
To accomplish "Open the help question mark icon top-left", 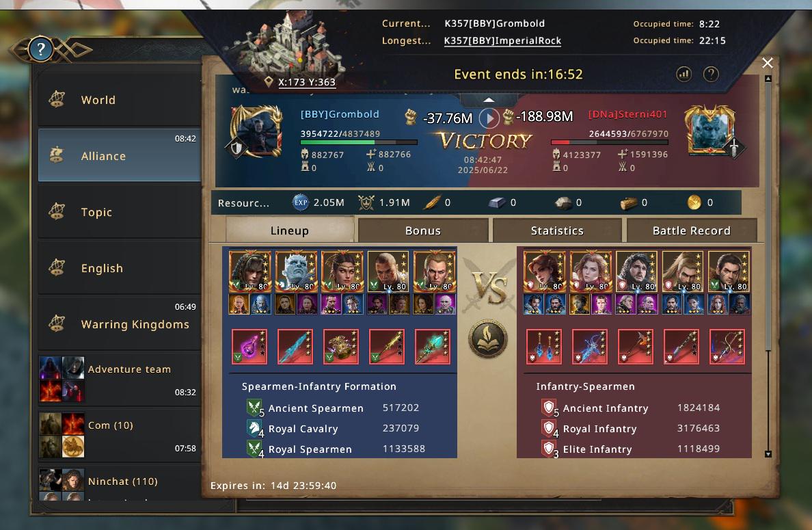I will [x=40, y=50].
